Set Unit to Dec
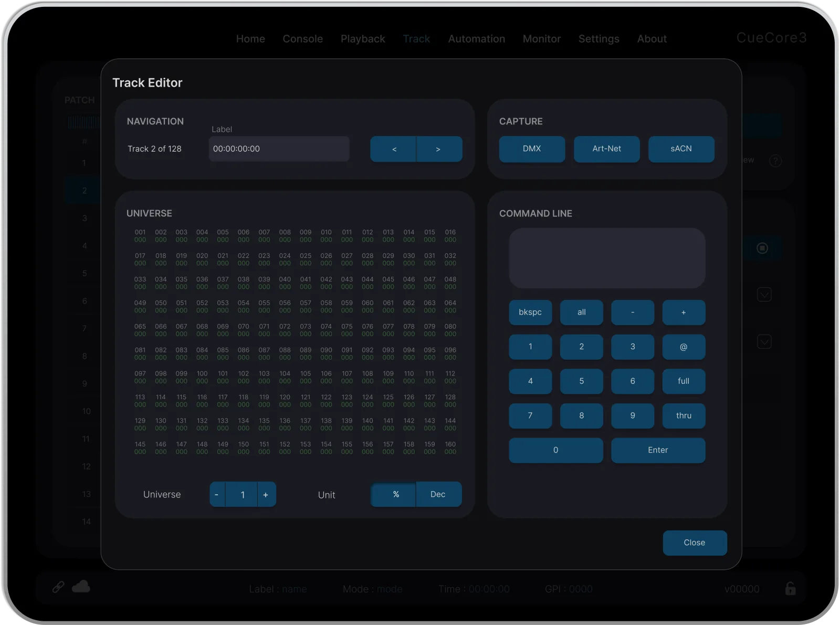The width and height of the screenshot is (840, 625). pos(438,494)
